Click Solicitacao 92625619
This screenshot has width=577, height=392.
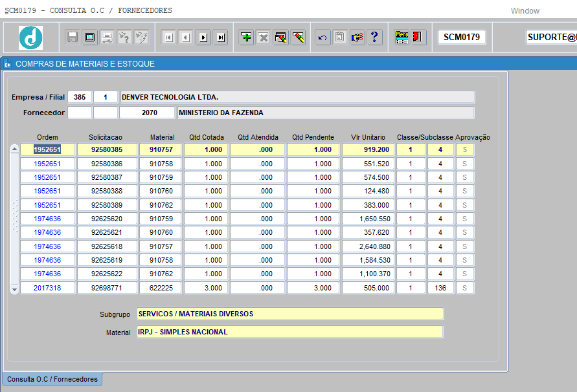107,260
